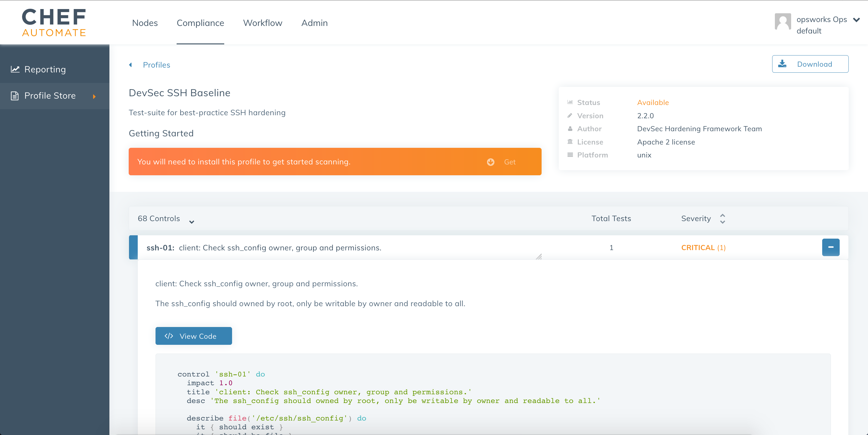Follow the Profiles breadcrumb link

pyautogui.click(x=156, y=65)
